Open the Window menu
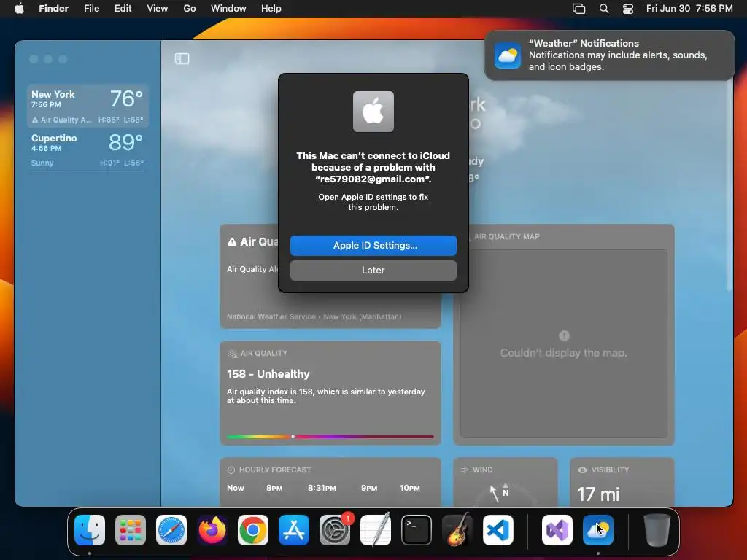 pyautogui.click(x=228, y=9)
